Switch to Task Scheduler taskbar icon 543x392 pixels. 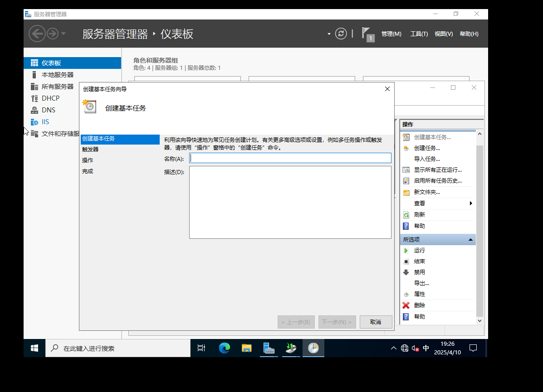point(313,348)
